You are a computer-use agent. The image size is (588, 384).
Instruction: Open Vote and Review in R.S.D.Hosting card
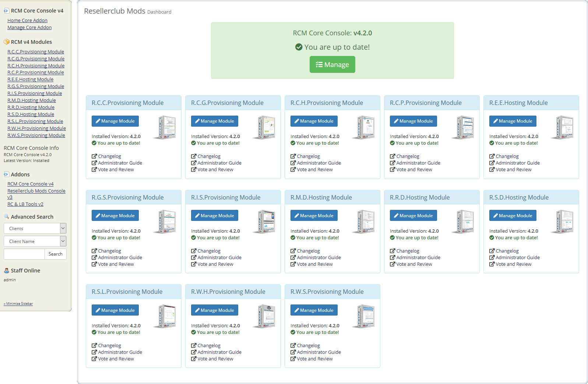pos(514,264)
